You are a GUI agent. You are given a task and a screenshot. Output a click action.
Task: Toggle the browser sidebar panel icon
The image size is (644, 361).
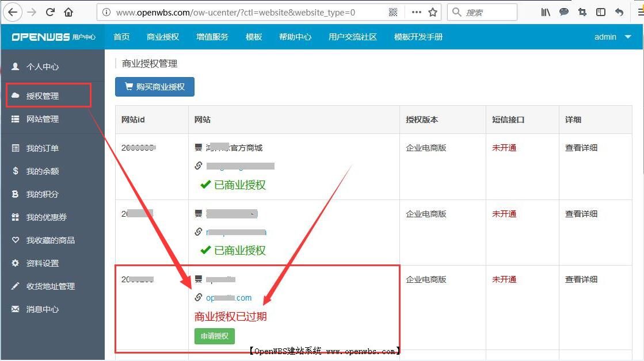(600, 11)
